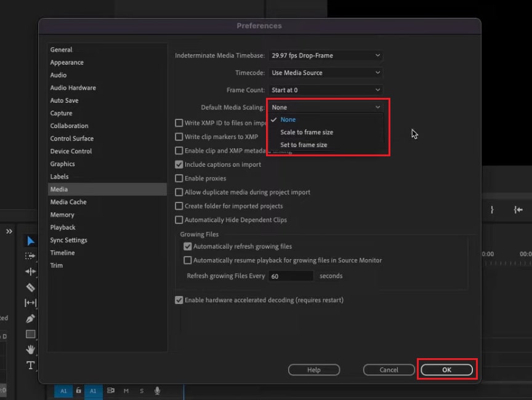Enable proxies checkbox

[x=179, y=178]
